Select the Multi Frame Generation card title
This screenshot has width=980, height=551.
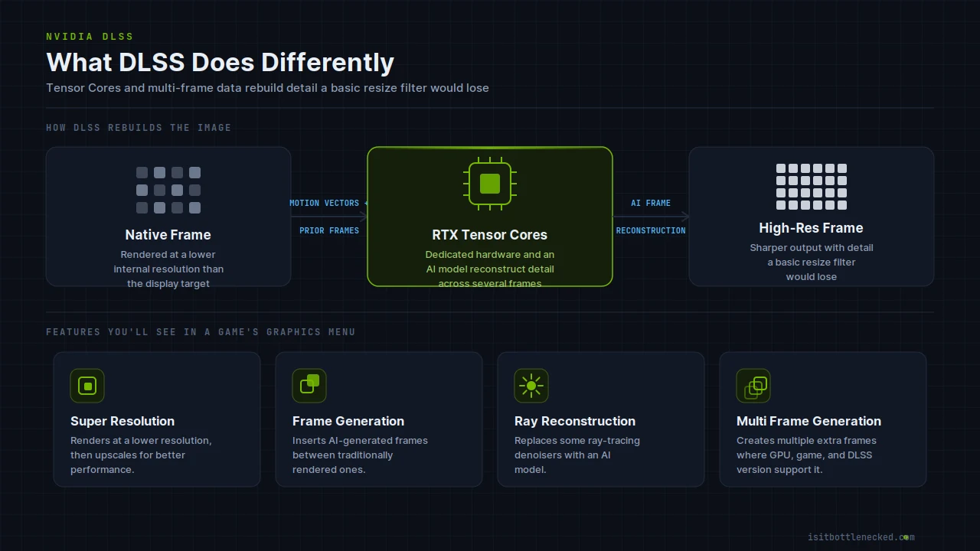point(808,421)
